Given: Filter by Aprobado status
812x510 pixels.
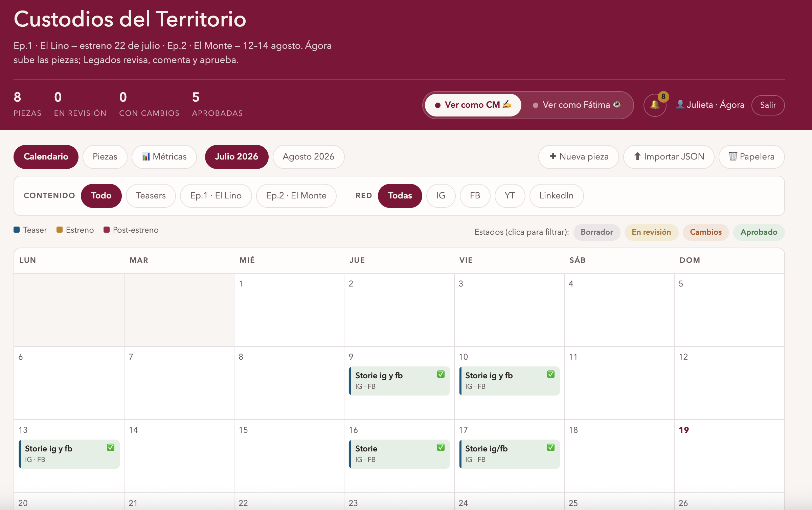Looking at the screenshot, I should click(x=759, y=232).
